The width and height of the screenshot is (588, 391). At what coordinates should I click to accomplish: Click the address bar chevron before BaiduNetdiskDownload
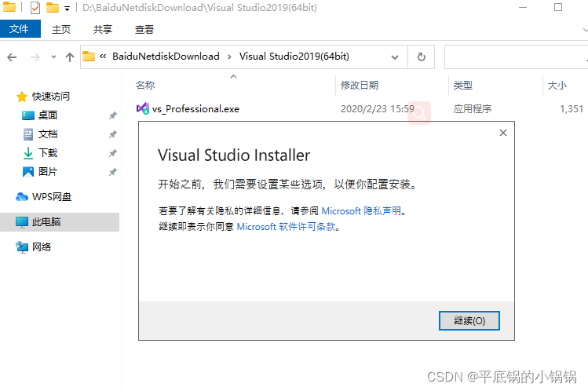coord(103,57)
